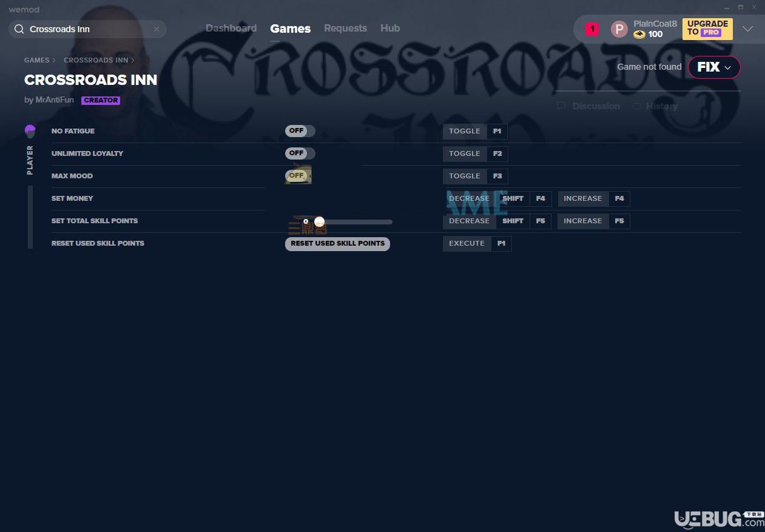Screen dimensions: 765x532
Task: Open the MrAntiFun creator link
Action: (x=54, y=100)
